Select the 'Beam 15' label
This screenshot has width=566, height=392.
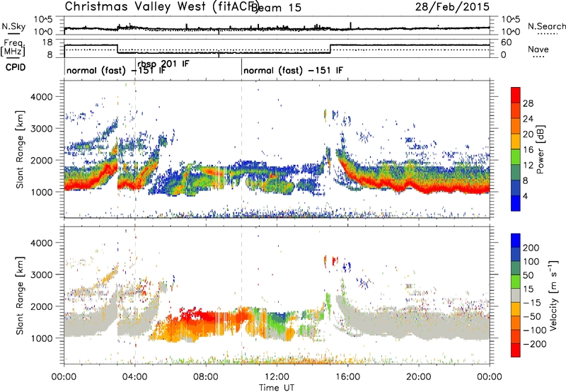point(276,8)
